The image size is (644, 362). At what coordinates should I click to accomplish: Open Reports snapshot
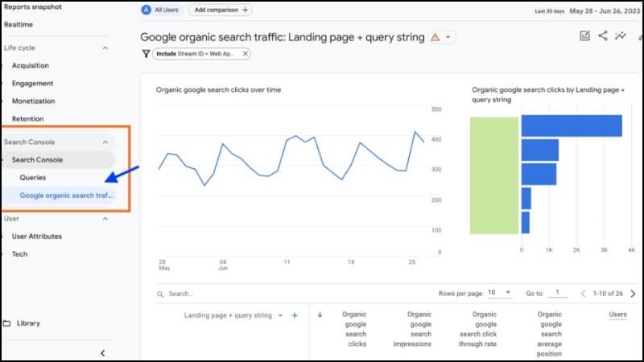point(33,7)
